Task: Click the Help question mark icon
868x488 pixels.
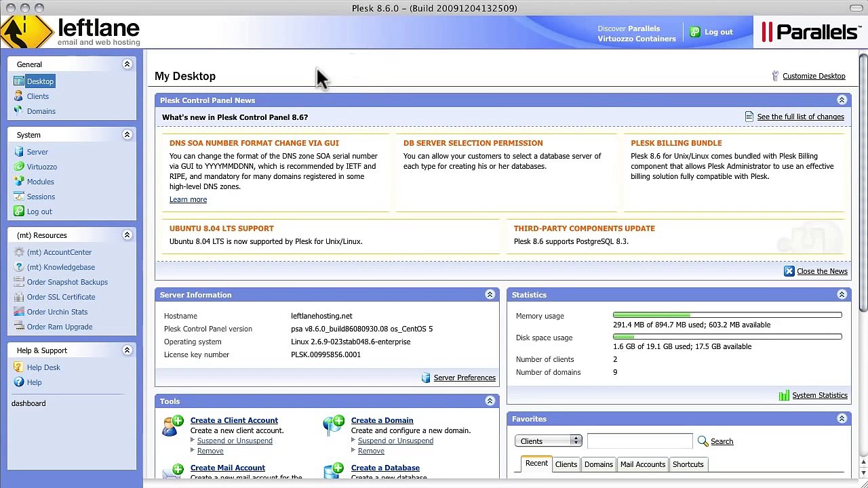Action: coord(19,382)
